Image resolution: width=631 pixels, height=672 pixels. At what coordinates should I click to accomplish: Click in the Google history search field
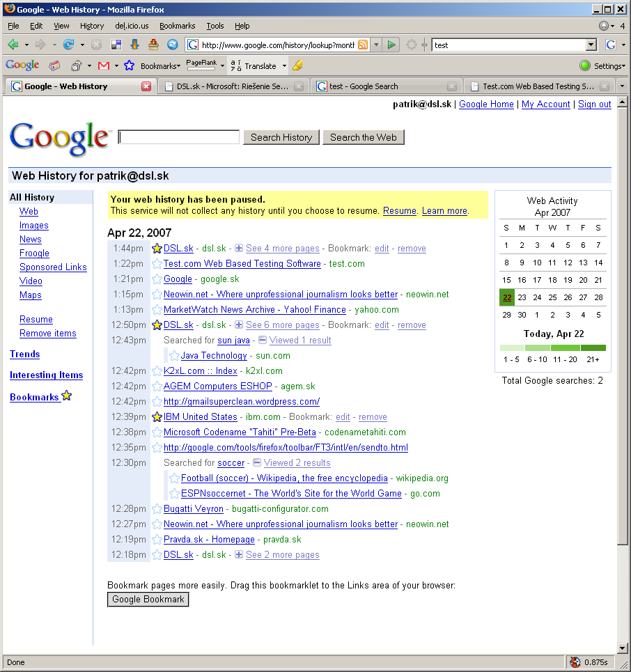coord(179,137)
